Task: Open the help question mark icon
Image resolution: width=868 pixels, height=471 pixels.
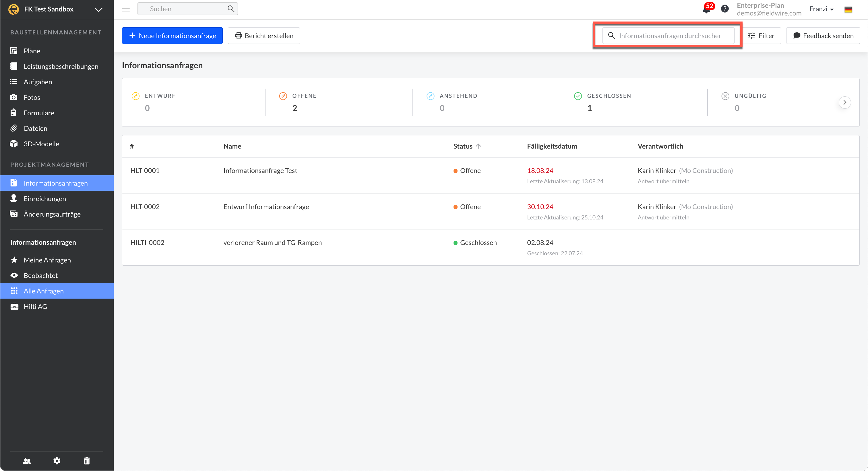Action: pyautogui.click(x=725, y=9)
